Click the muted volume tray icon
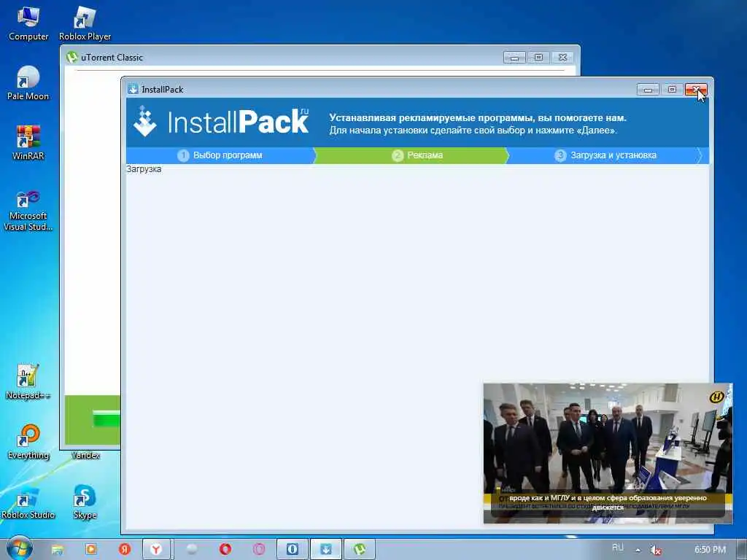Image resolution: width=747 pixels, height=560 pixels. pos(656,550)
